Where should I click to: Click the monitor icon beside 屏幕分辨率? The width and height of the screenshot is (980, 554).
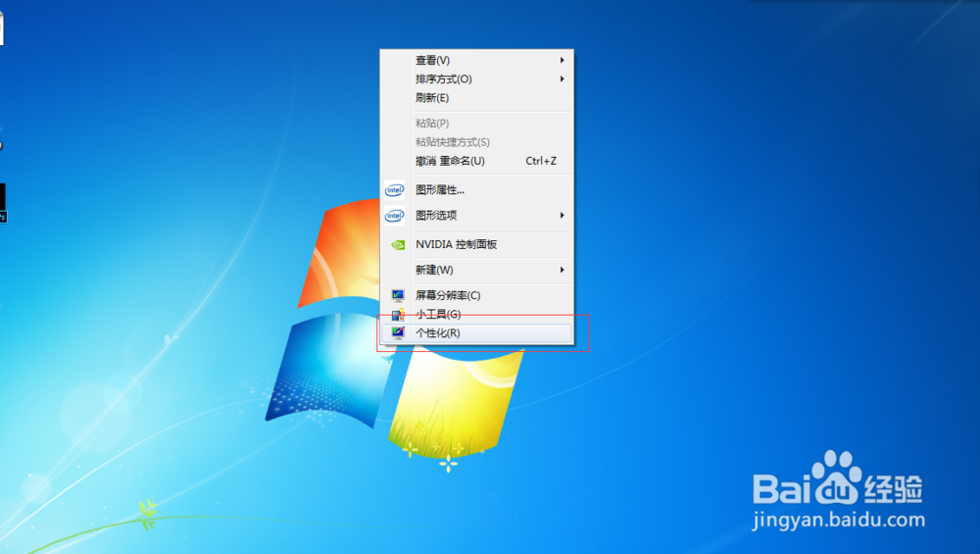[x=398, y=295]
